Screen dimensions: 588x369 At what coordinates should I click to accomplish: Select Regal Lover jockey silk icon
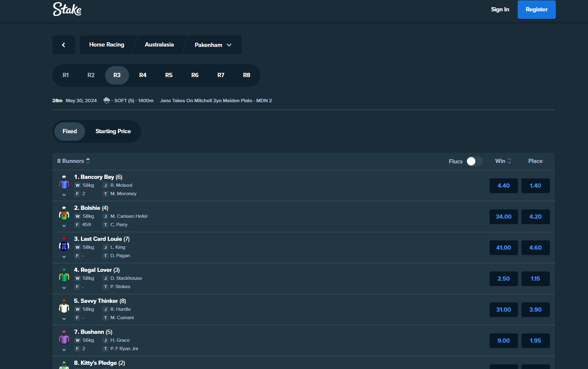click(x=64, y=275)
